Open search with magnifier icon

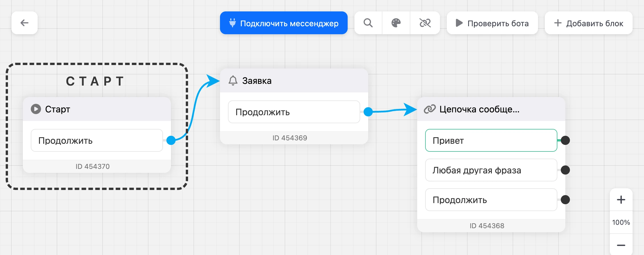point(368,23)
